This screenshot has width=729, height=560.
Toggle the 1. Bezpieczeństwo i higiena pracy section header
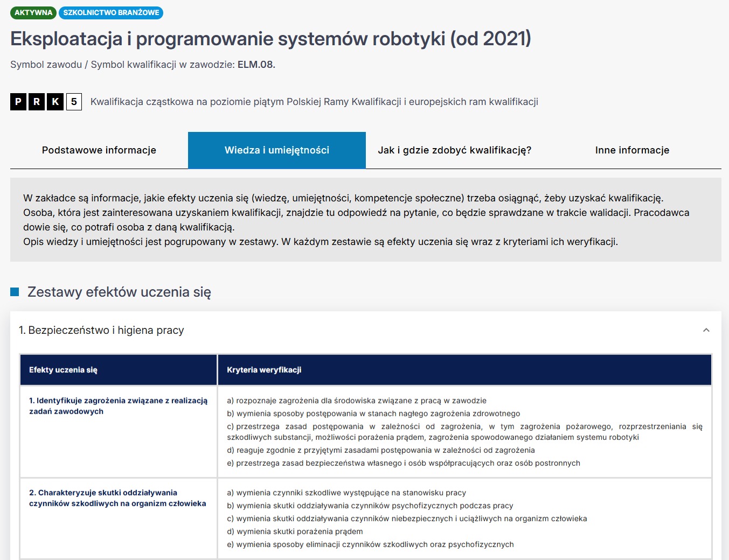click(x=101, y=330)
